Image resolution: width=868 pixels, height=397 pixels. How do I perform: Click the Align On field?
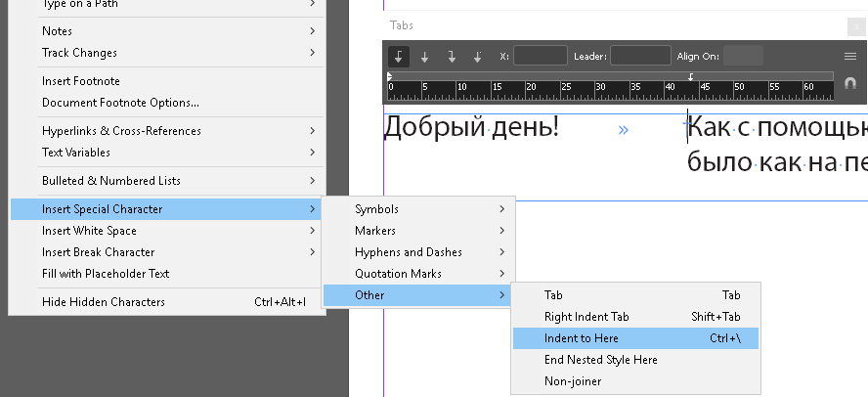[744, 56]
